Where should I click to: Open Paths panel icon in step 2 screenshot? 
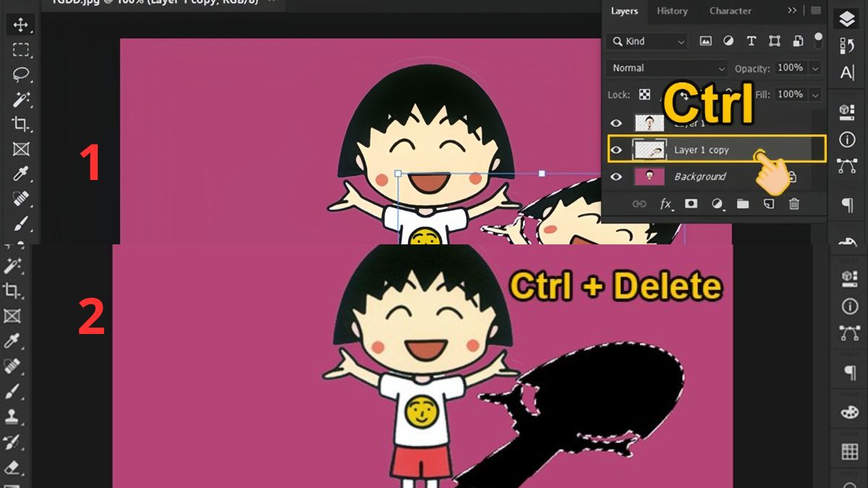[x=849, y=333]
